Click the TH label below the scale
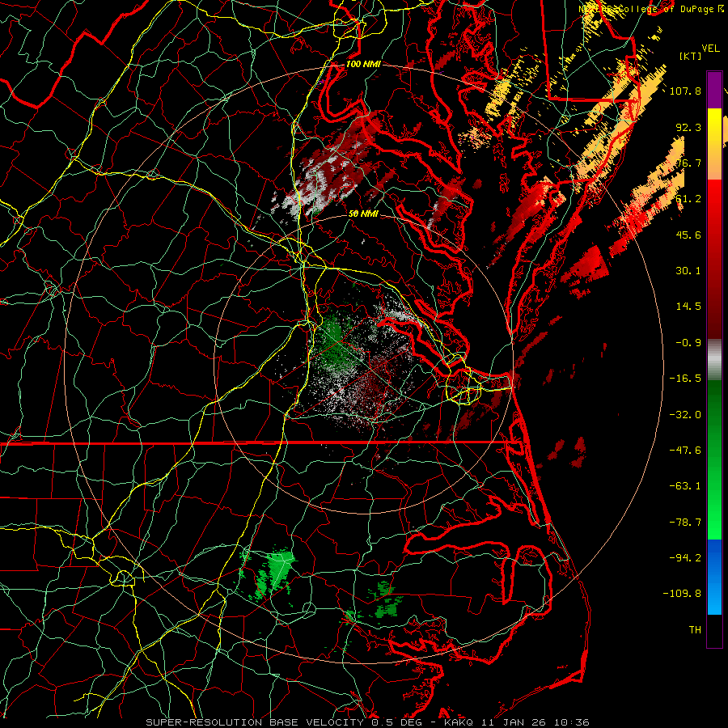Viewport: 728px width, 728px height. coord(695,629)
